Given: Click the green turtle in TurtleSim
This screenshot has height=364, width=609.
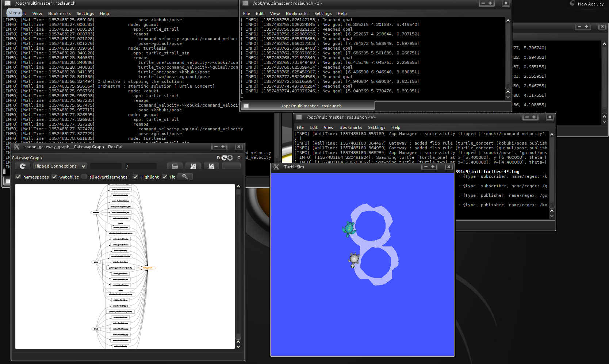Looking at the screenshot, I should click(x=349, y=229).
